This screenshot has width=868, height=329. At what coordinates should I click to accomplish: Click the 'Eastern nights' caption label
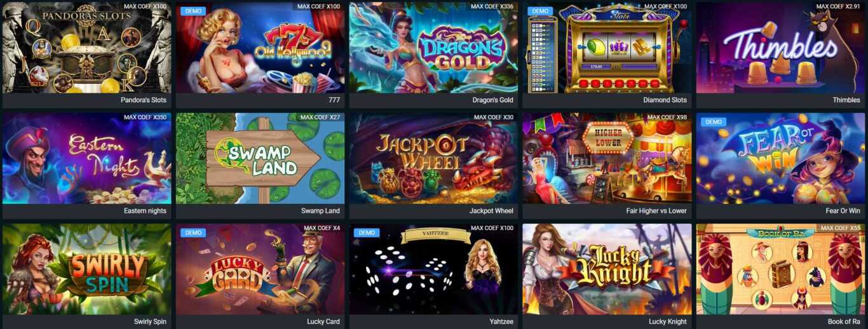tap(145, 211)
